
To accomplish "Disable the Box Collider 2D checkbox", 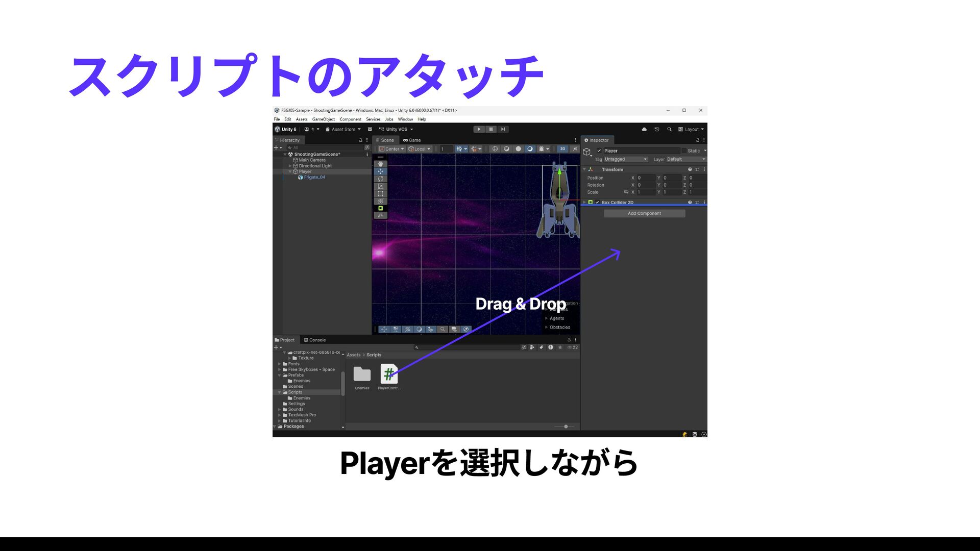I will pyautogui.click(x=597, y=203).
